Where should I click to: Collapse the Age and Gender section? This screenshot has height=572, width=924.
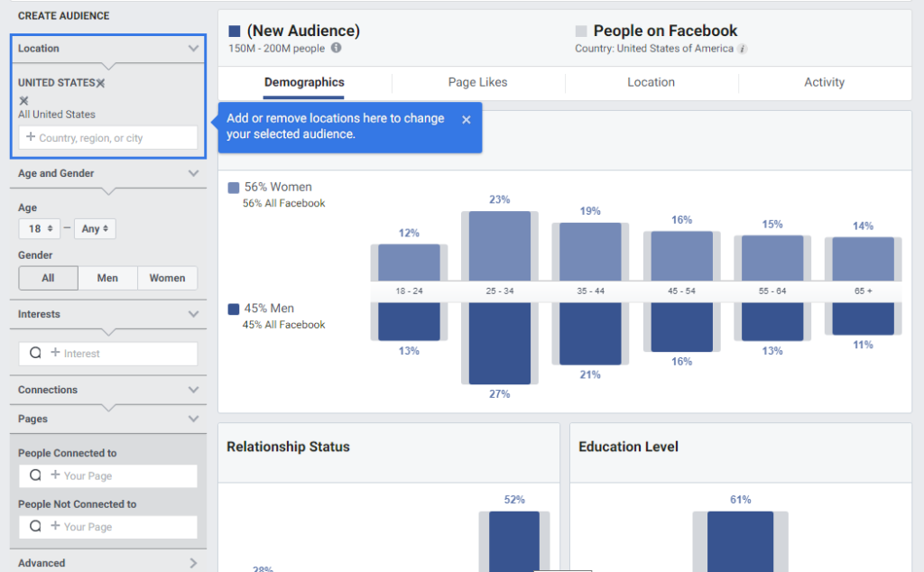click(193, 173)
